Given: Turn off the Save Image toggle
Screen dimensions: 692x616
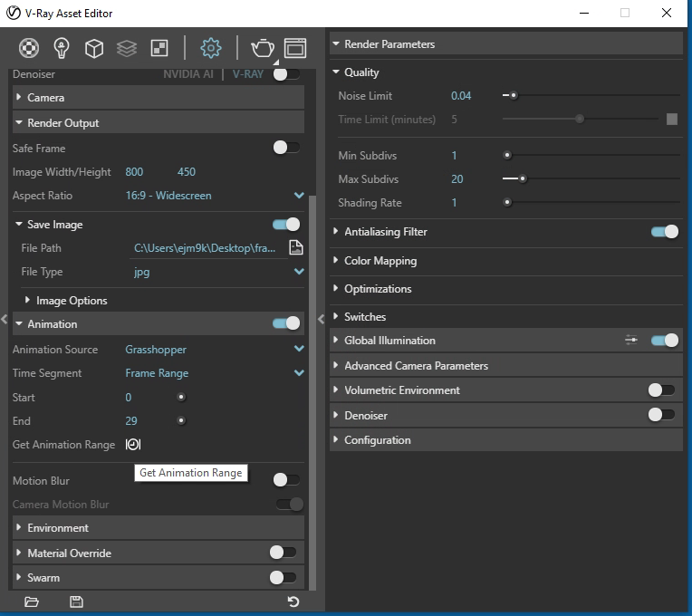Looking at the screenshot, I should 286,224.
